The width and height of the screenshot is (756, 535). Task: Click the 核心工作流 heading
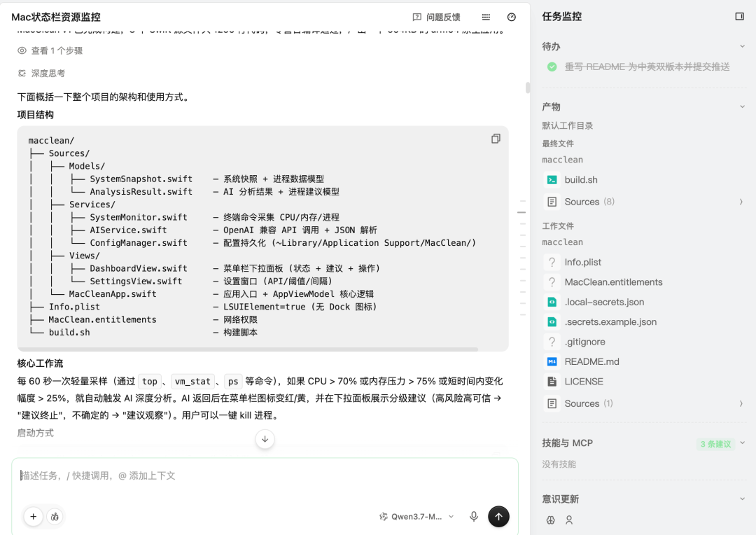point(40,363)
